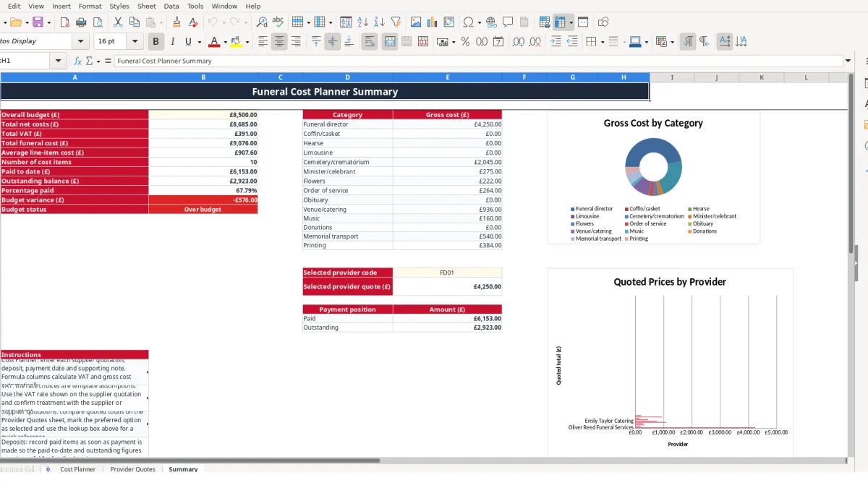Click the Insert Hyperlink icon
This screenshot has height=488, width=868.
tap(491, 22)
